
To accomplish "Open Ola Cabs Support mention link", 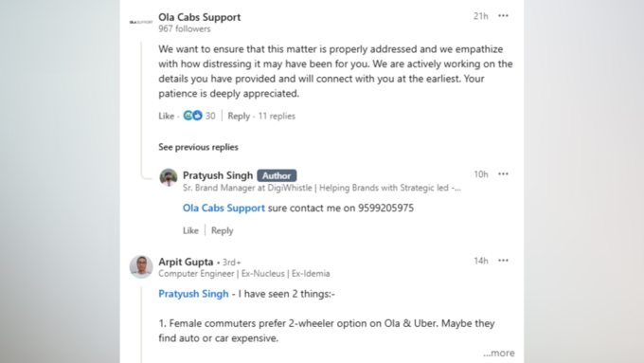I will (224, 208).
